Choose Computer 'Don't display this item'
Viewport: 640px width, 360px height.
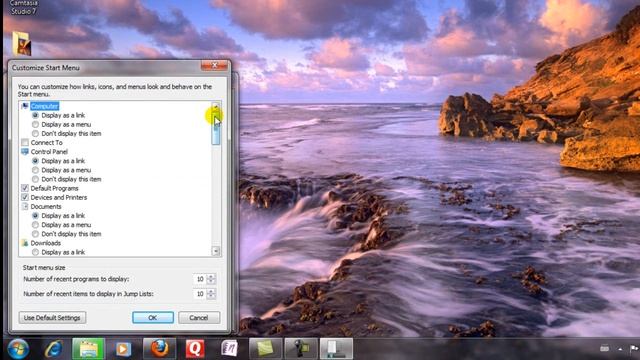coord(36,133)
